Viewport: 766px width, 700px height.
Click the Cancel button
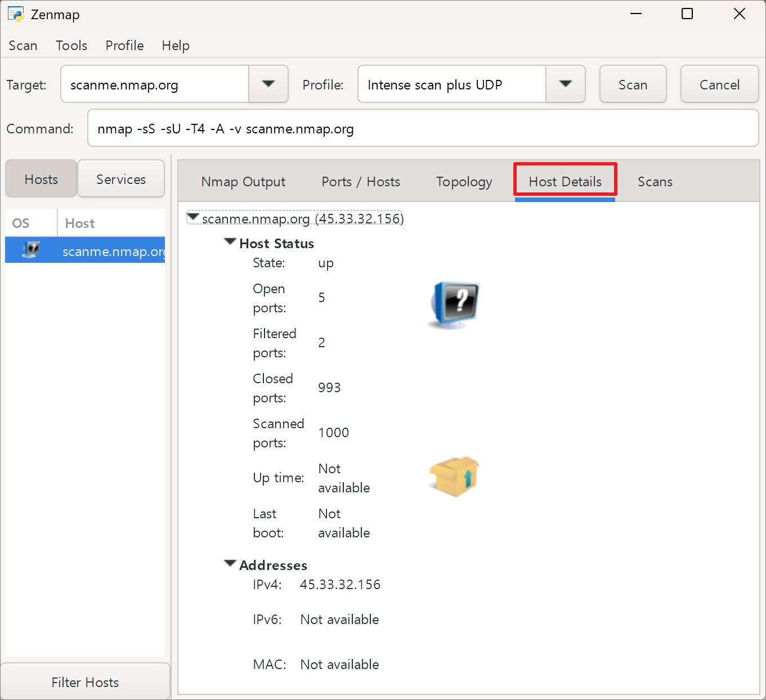click(719, 84)
